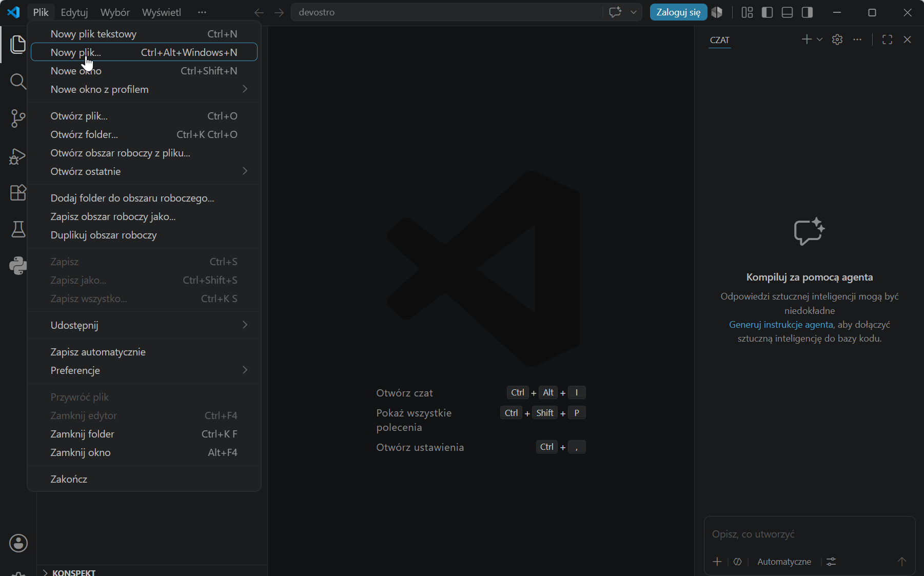Expand the Otwórz ostatnie submenu
The width and height of the screenshot is (924, 576).
click(144, 171)
